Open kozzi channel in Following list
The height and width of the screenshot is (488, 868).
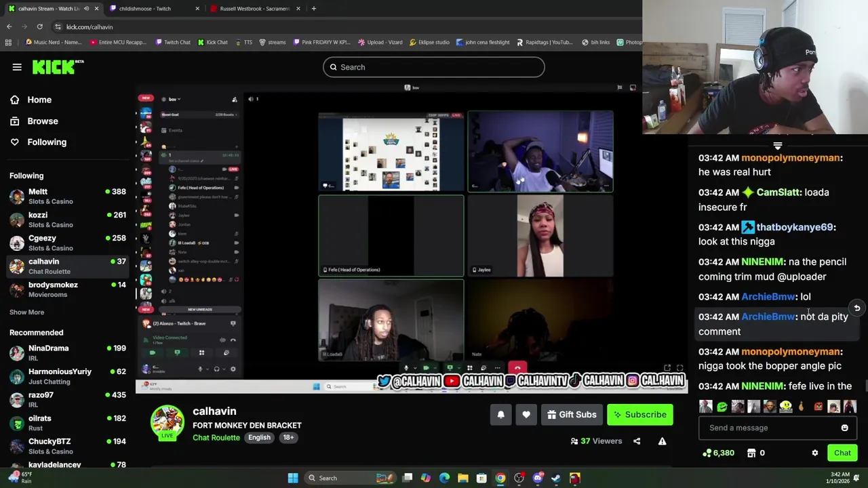(68, 220)
